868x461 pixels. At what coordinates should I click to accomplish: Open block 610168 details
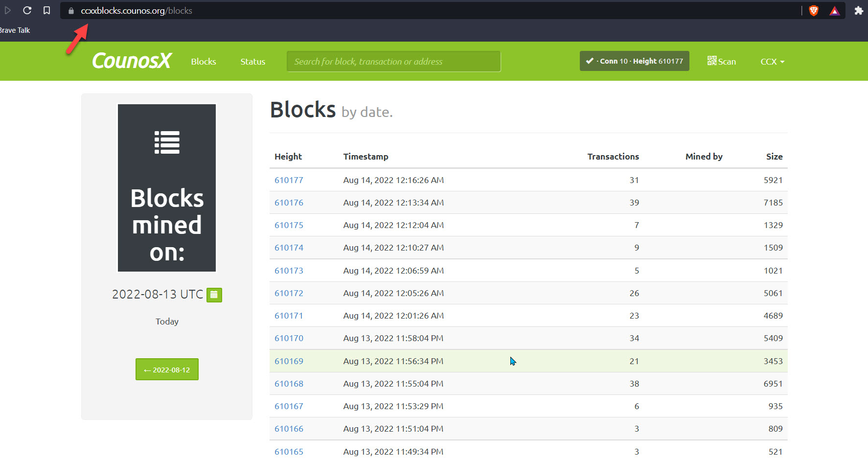[x=289, y=384]
